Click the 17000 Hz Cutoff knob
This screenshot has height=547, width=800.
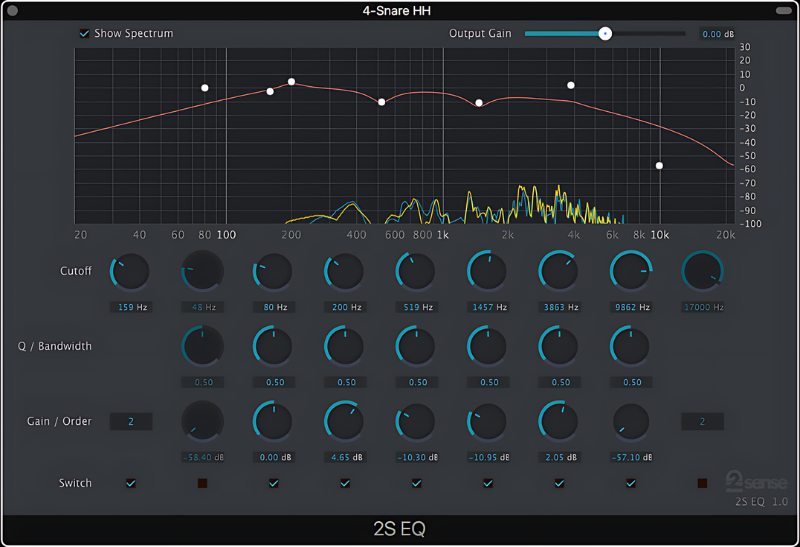[703, 271]
